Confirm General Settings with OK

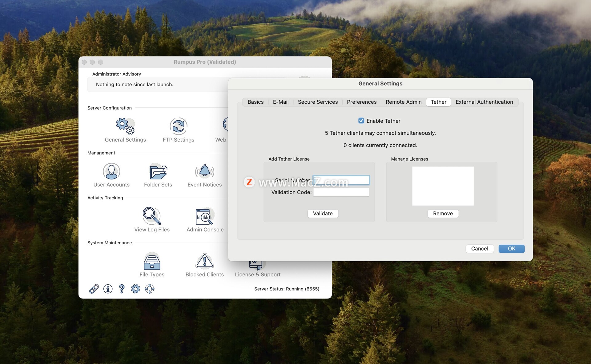pos(511,249)
